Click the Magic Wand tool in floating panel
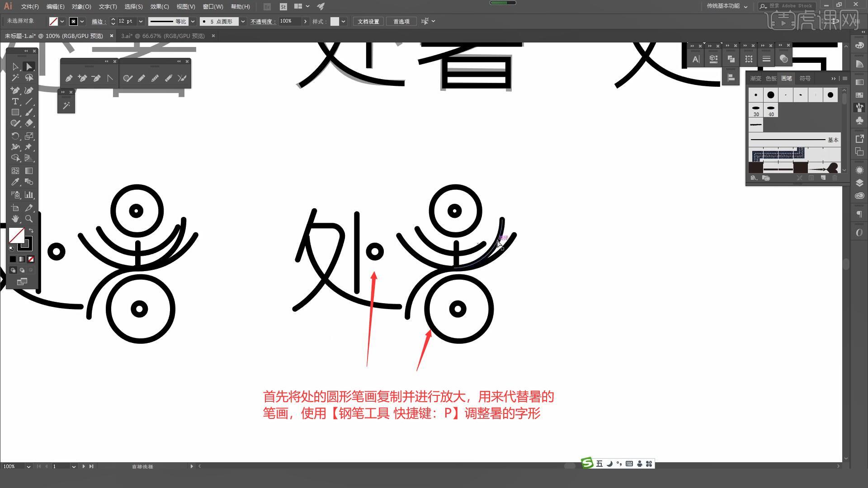Viewport: 868px width, 488px height. tap(66, 105)
